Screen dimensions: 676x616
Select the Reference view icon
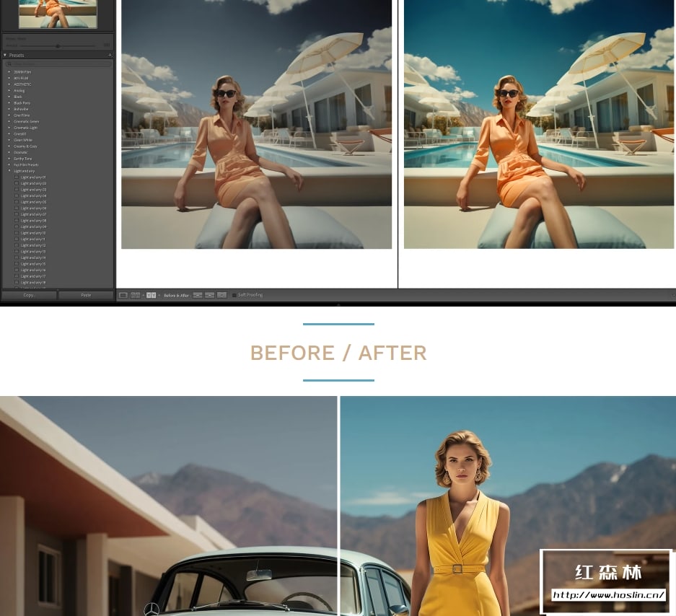click(x=136, y=295)
